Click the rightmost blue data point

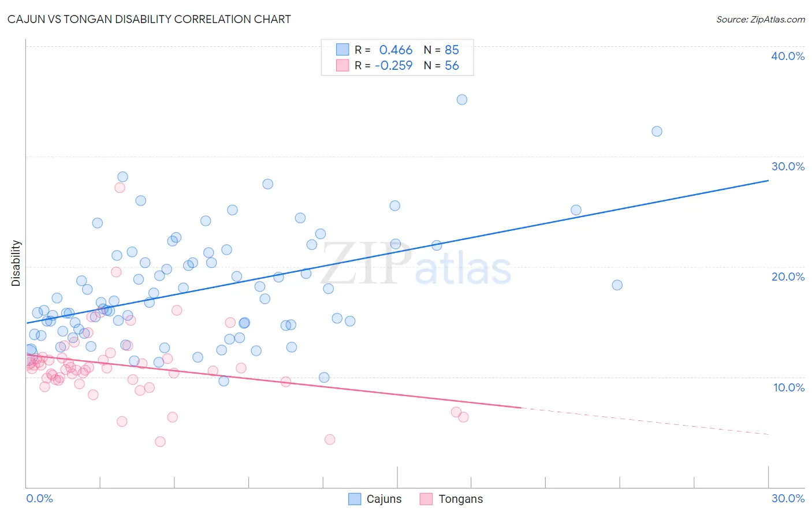click(x=657, y=131)
